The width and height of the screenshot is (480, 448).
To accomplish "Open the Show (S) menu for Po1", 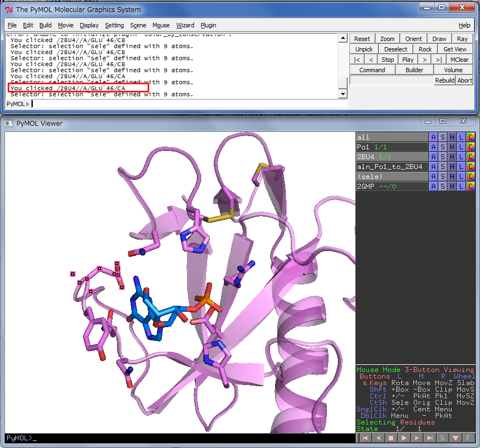I will [x=442, y=147].
